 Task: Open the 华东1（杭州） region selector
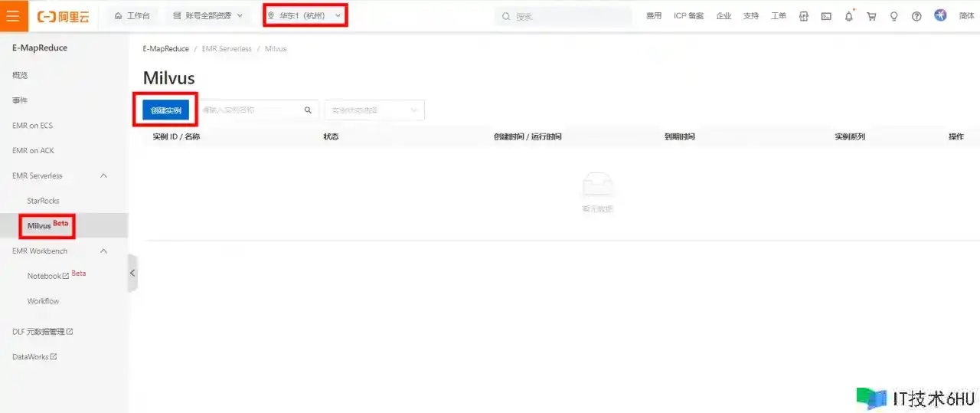pyautogui.click(x=305, y=15)
